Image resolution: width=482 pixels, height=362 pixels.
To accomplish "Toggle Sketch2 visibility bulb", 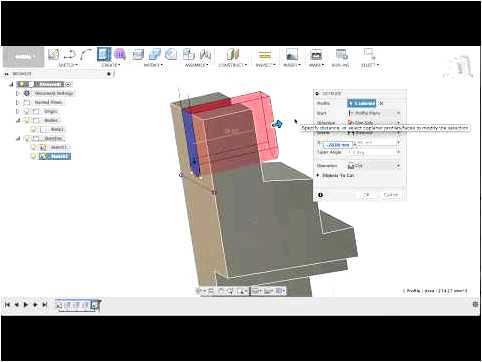I will point(33,156).
